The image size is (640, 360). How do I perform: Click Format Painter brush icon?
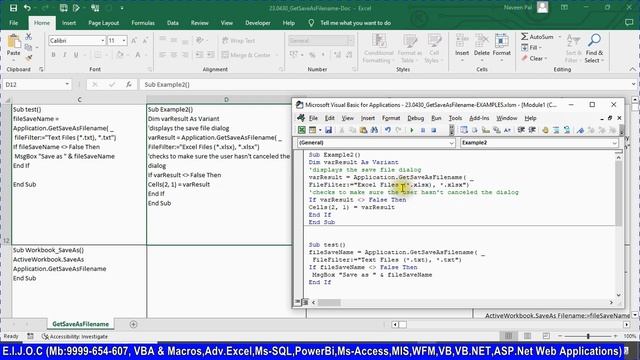29,58
